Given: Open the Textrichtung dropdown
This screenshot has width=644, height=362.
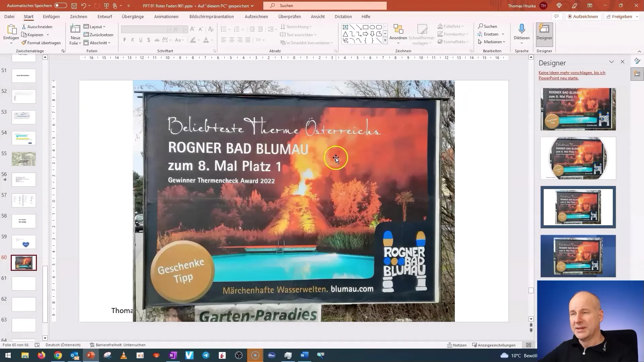Looking at the screenshot, I should tap(296, 26).
